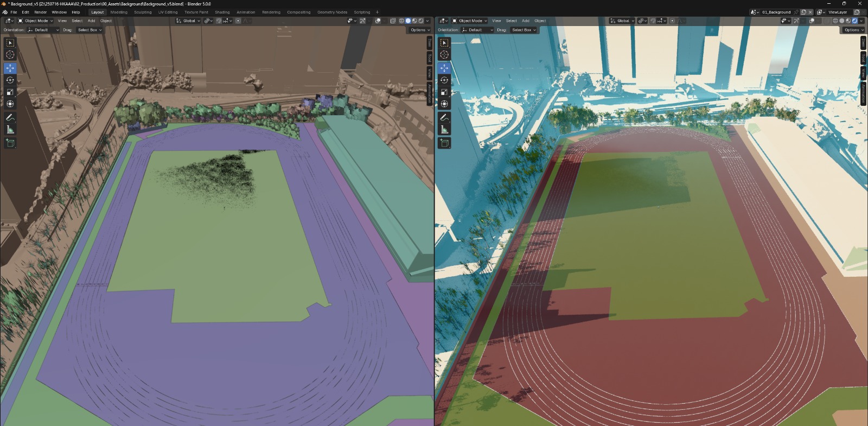868x426 pixels.
Task: Open the Add menu in left viewport
Action: (x=91, y=21)
